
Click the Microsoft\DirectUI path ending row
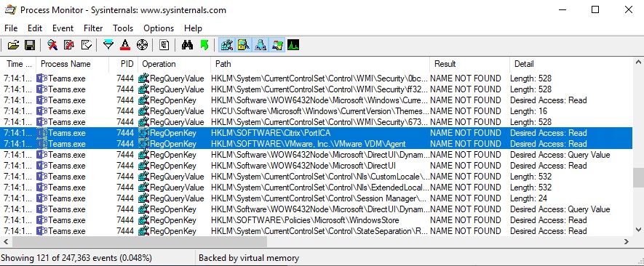tap(317, 166)
